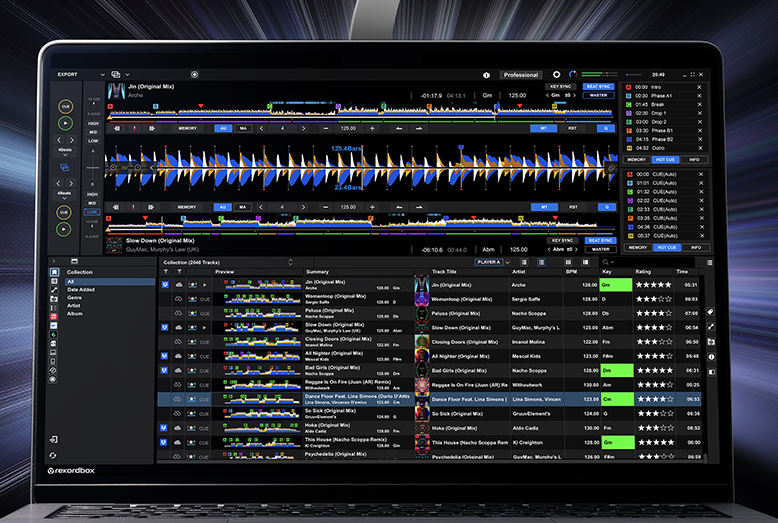Toggle MT master tempo on deck A
778x523 pixels.
[x=543, y=128]
